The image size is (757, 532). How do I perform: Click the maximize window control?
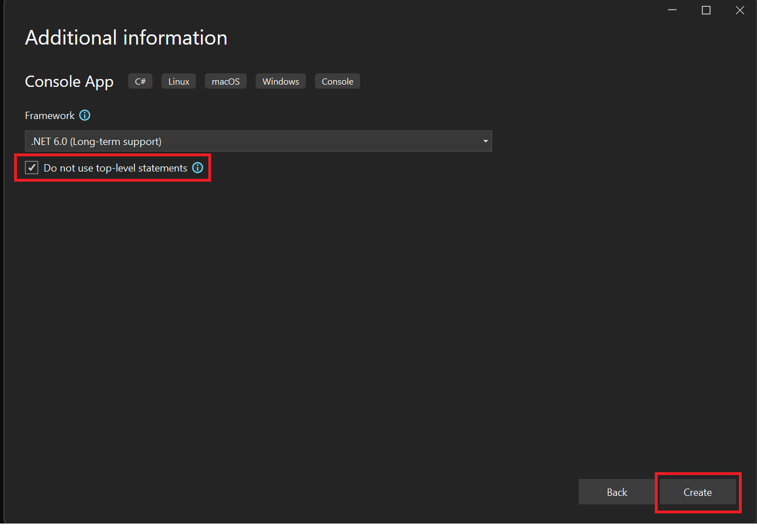pos(706,10)
